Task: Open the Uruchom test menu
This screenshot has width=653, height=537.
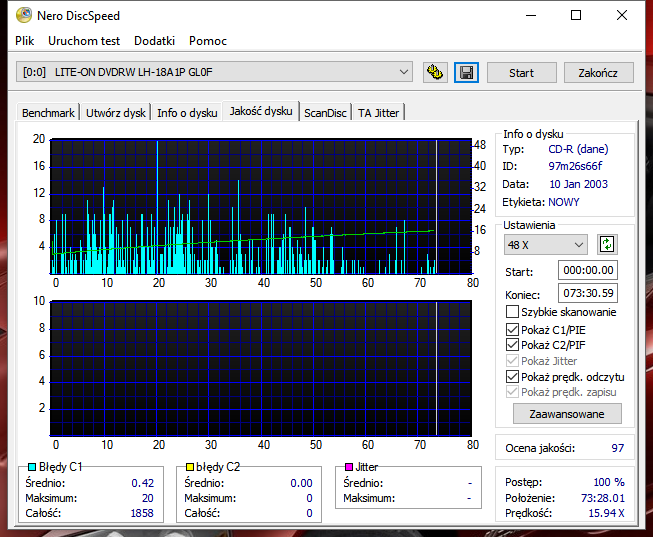Action: tap(84, 41)
